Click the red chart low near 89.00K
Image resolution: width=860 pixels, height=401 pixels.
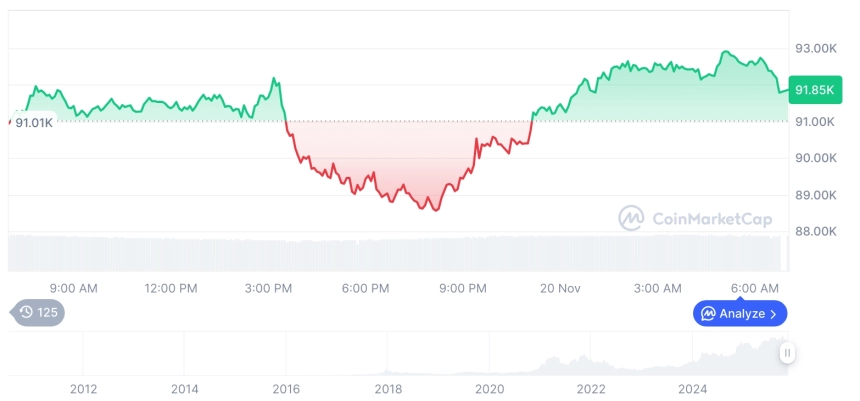coord(435,208)
